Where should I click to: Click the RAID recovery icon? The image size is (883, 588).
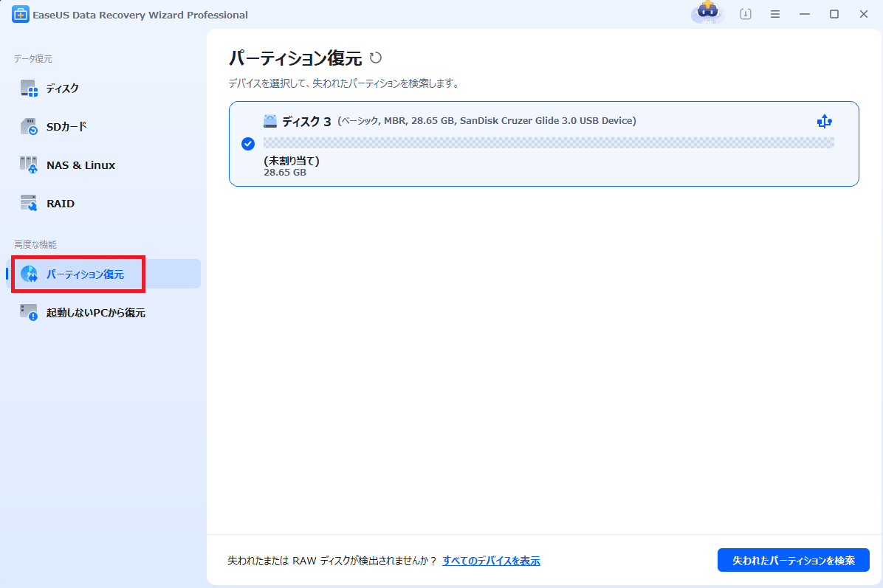[29, 204]
